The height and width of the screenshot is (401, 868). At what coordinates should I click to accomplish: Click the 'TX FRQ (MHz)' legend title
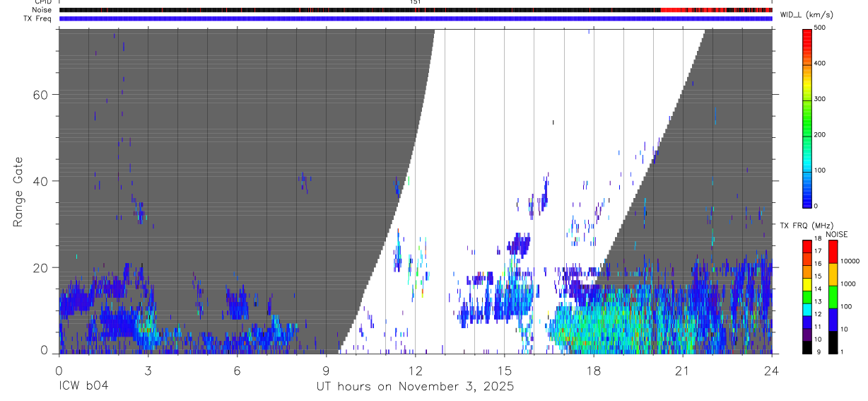[x=807, y=225]
